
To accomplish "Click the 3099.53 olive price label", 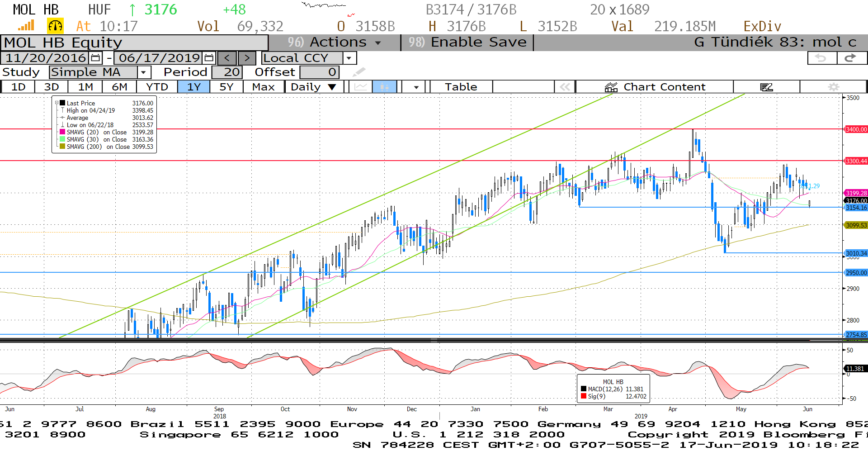I will 856,225.
